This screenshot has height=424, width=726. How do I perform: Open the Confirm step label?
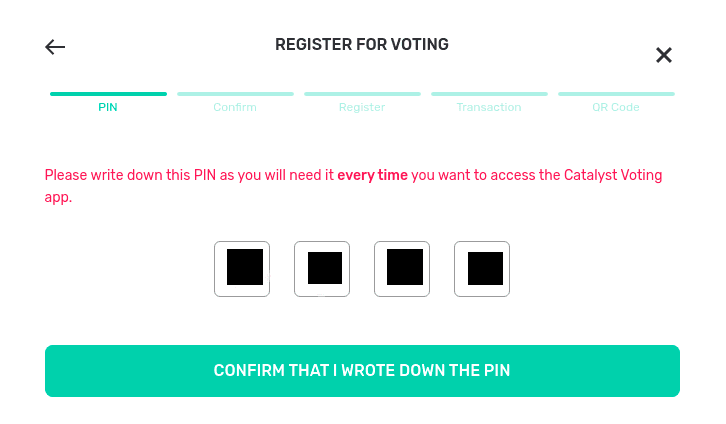click(235, 107)
